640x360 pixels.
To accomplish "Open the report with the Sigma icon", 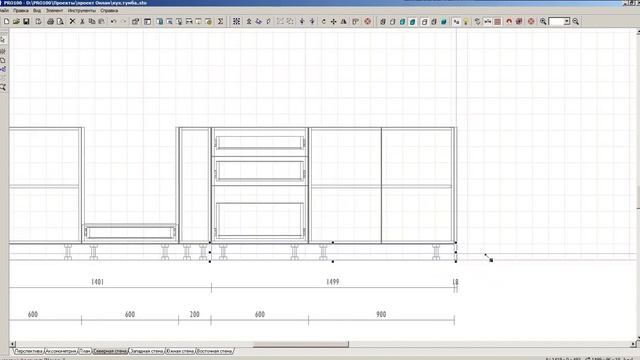I will [x=220, y=21].
